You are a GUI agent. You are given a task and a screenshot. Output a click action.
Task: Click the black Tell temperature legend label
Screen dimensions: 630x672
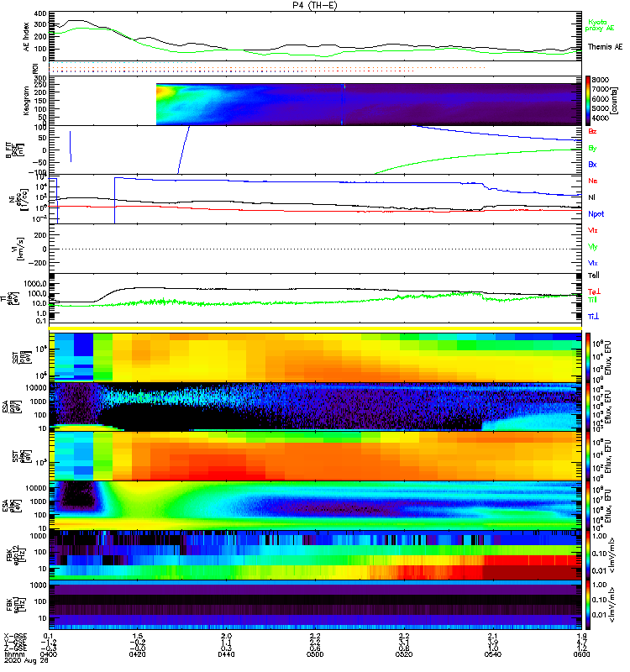[594, 276]
